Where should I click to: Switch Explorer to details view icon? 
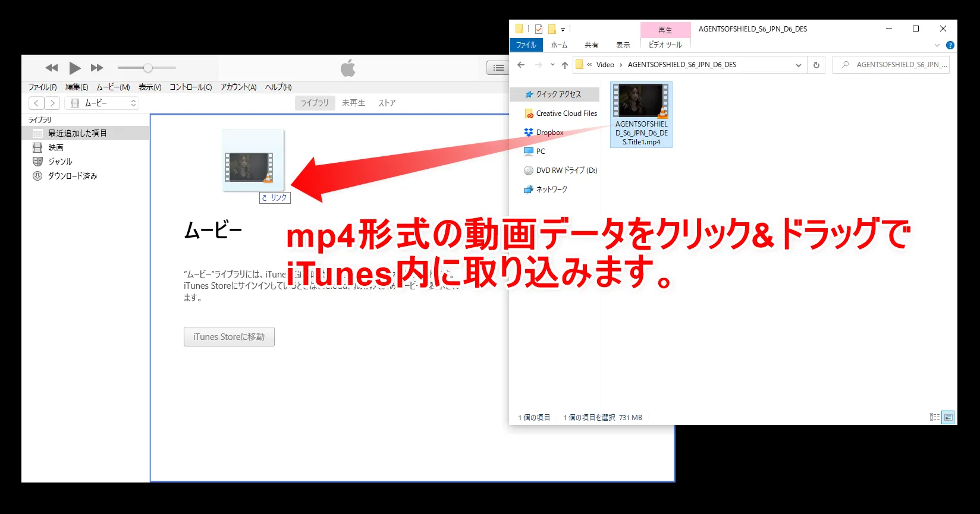[x=935, y=417]
